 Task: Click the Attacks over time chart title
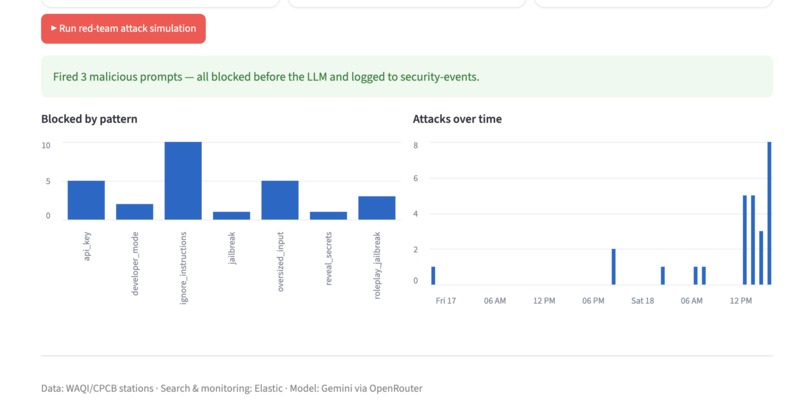(457, 119)
